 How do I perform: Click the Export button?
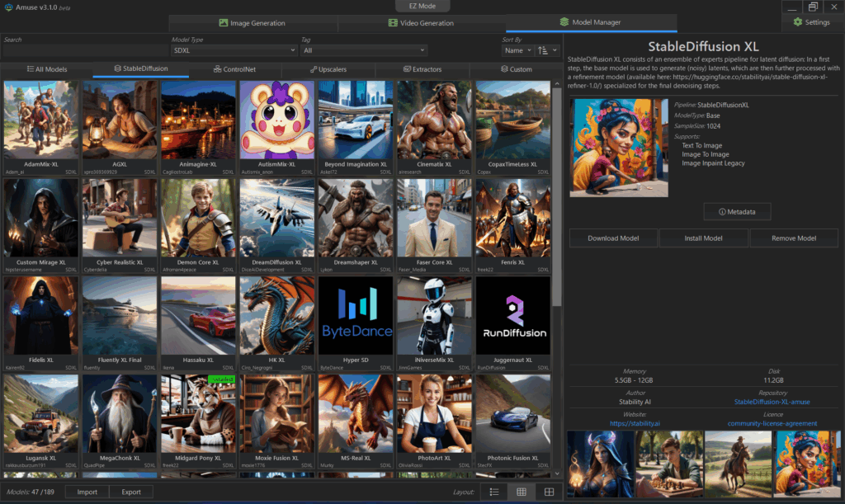coord(131,492)
